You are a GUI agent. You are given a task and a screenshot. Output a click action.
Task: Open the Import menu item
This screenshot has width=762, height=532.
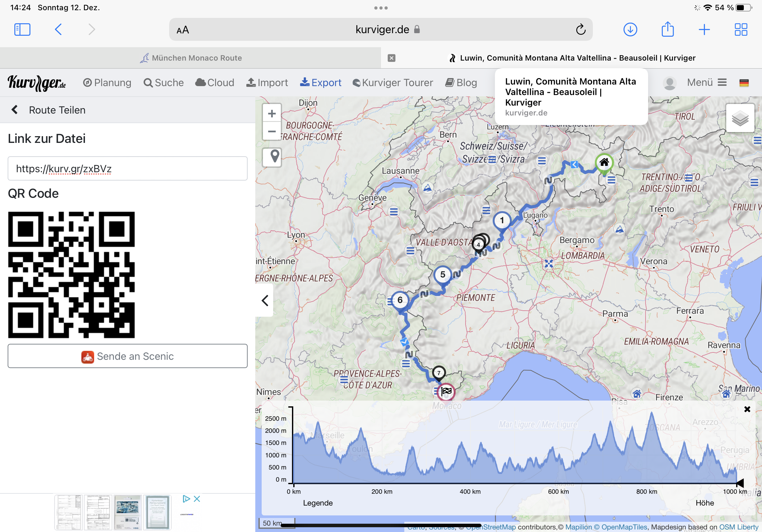coord(267,83)
